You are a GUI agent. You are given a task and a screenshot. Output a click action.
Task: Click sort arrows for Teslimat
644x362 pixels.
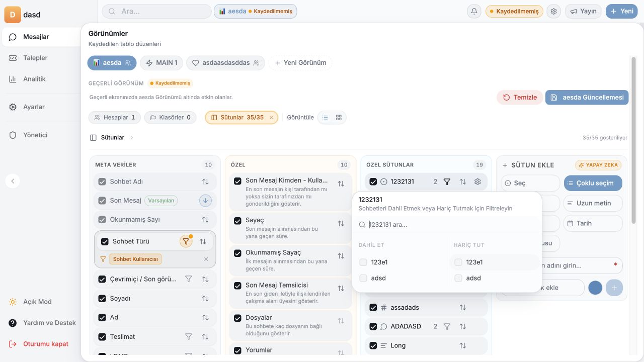click(205, 337)
